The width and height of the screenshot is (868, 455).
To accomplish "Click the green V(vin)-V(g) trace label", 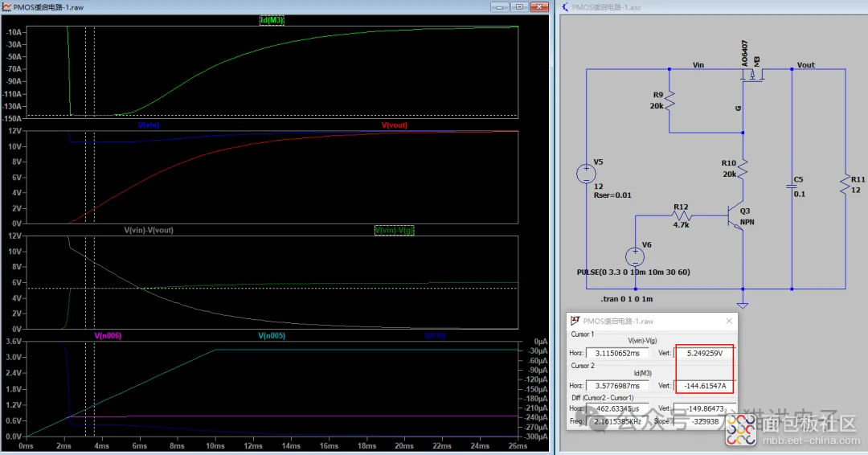I will [394, 230].
